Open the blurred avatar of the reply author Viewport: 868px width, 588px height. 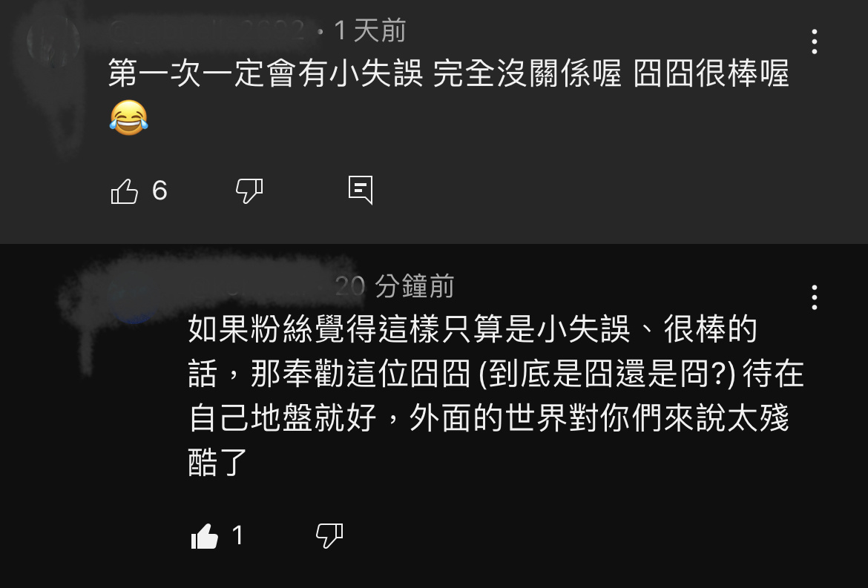tap(134, 300)
